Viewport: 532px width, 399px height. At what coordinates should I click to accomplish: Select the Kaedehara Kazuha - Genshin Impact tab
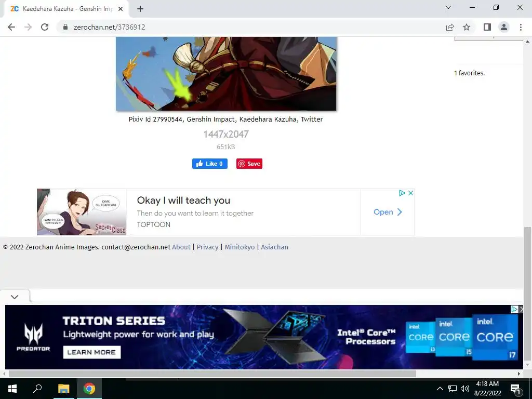click(x=66, y=9)
